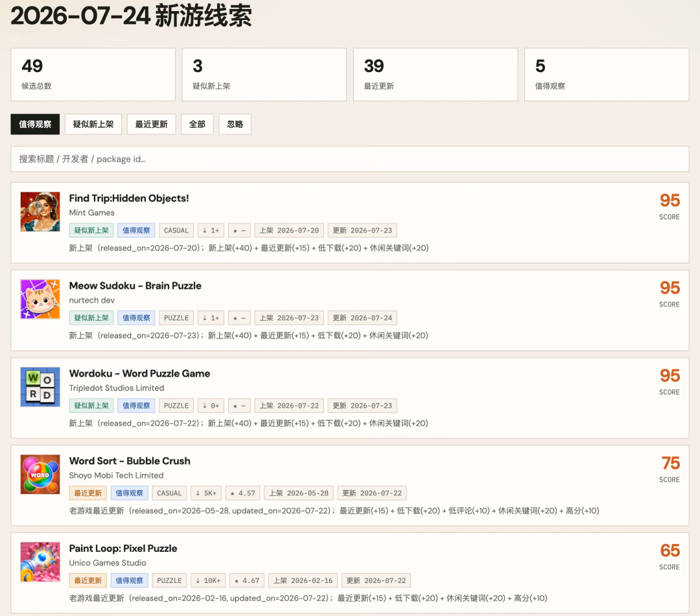Click the 5K+ downloads tag on Word Sort
The image size is (700, 616).
tap(206, 493)
